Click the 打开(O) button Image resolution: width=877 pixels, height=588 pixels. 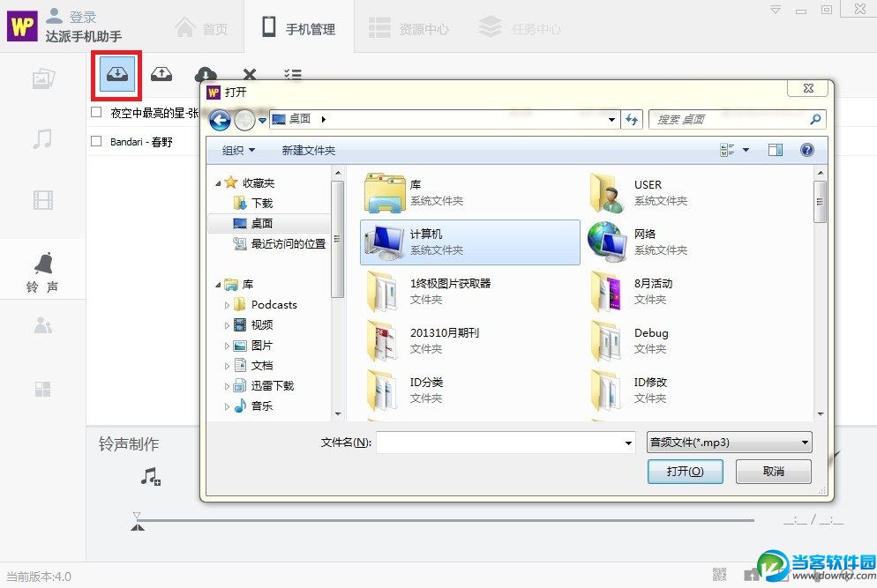click(x=686, y=471)
